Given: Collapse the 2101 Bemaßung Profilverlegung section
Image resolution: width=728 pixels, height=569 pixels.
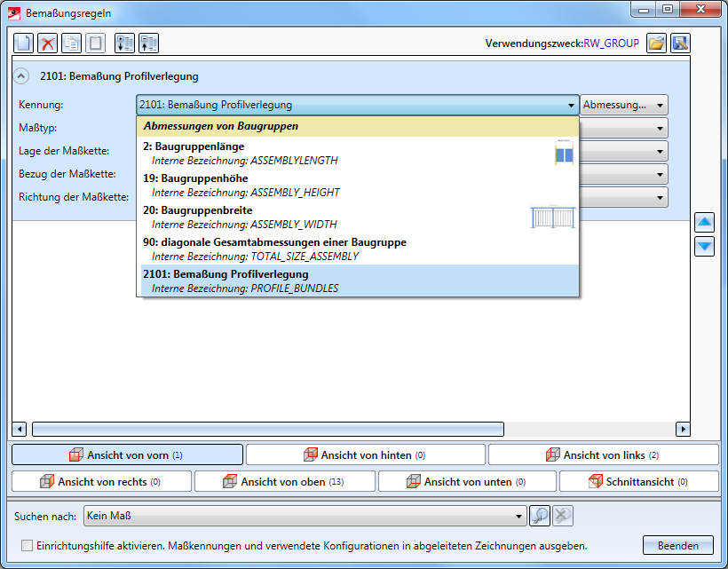Looking at the screenshot, I should pos(21,75).
